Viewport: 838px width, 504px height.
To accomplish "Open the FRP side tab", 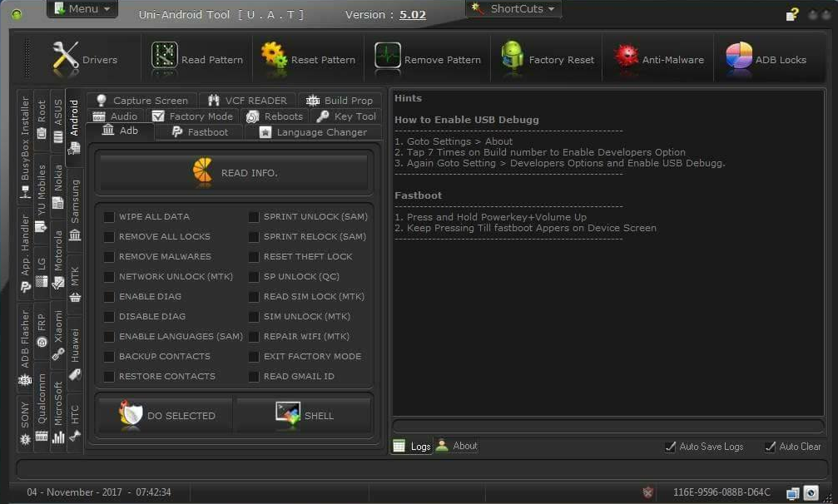I will click(42, 332).
